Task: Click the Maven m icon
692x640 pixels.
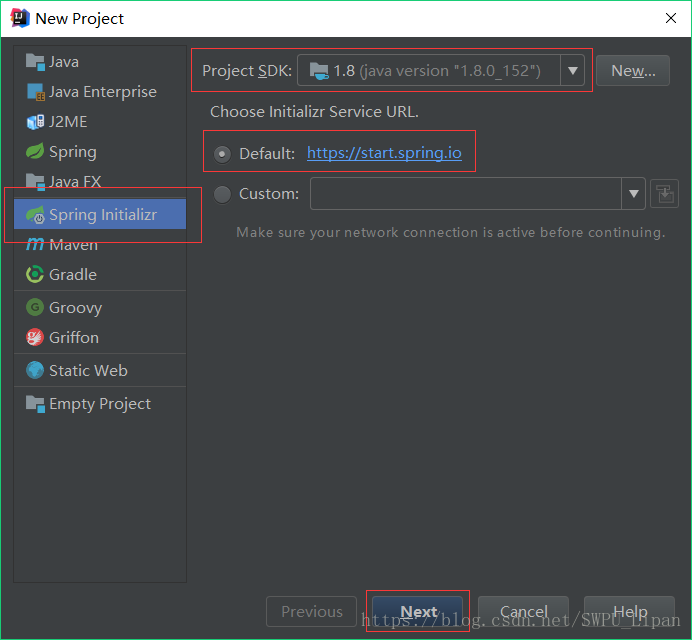Action: [x=35, y=244]
